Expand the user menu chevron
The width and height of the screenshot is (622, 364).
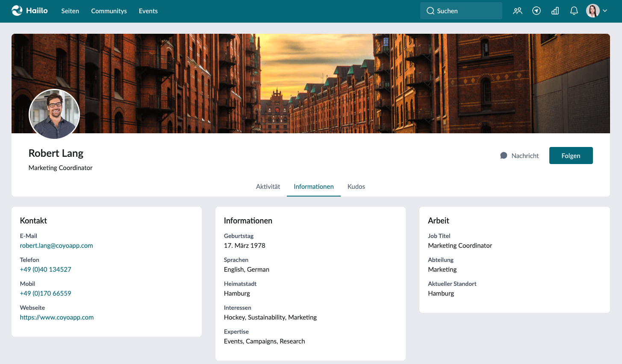pos(605,11)
